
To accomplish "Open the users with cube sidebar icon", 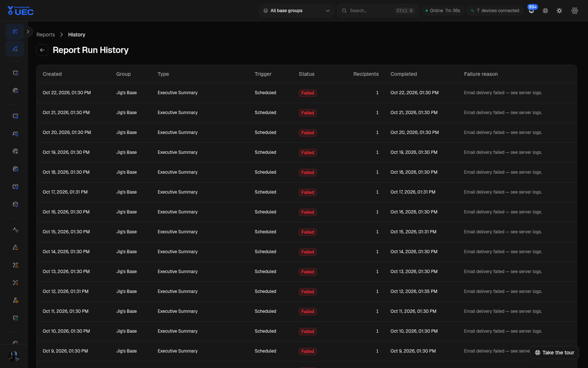I will [15, 134].
